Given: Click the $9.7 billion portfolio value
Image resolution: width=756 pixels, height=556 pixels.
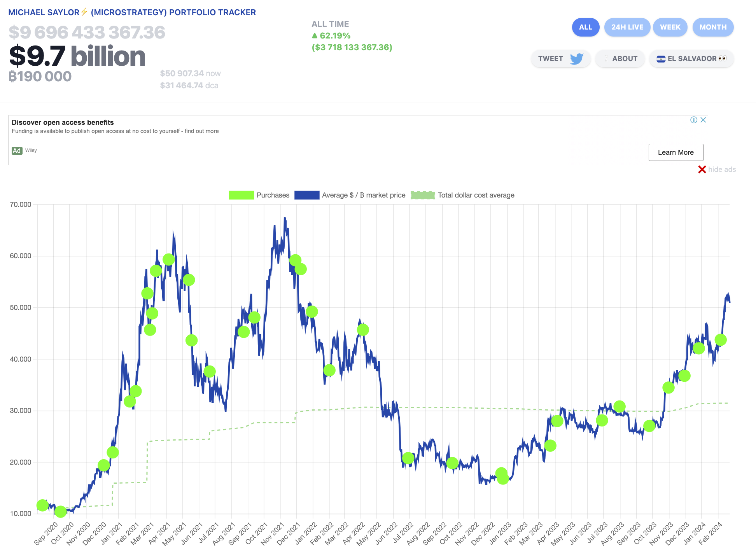Looking at the screenshot, I should 77,56.
